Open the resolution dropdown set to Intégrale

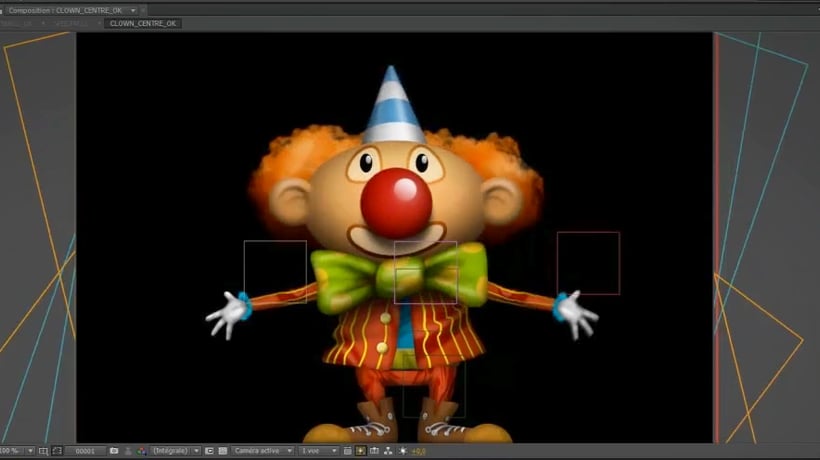coord(175,450)
